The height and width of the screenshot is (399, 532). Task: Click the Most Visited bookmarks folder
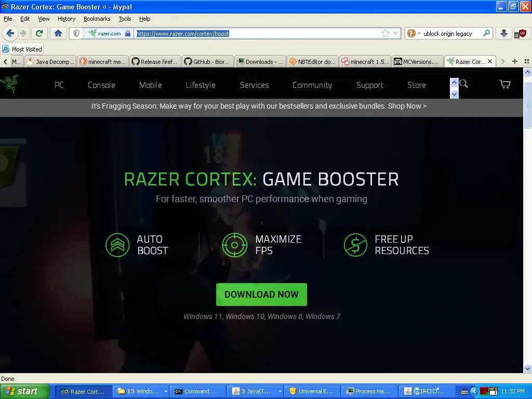[x=22, y=49]
